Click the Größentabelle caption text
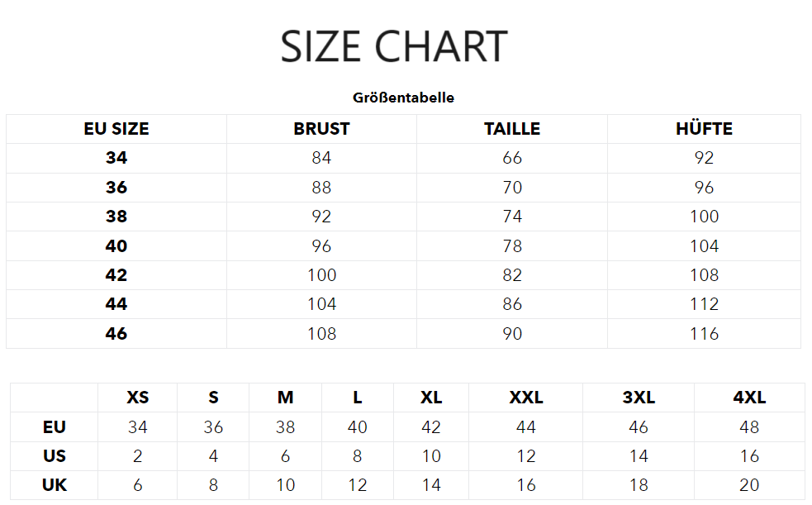The height and width of the screenshot is (505, 812). (403, 98)
